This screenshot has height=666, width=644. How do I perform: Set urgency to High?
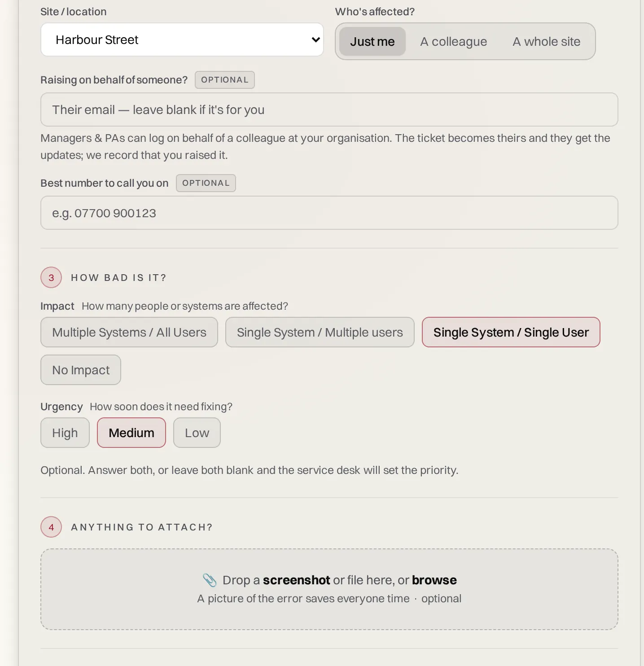[65, 433]
